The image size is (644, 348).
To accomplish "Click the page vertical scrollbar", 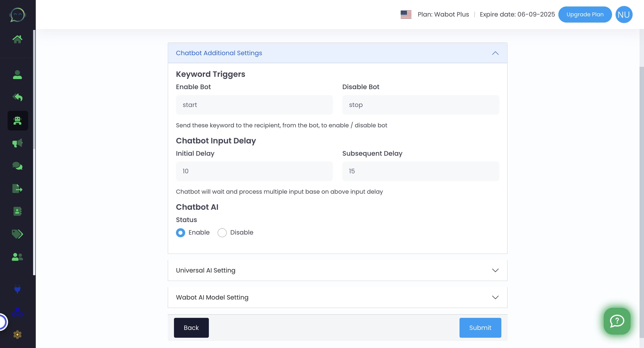I will click(x=642, y=202).
